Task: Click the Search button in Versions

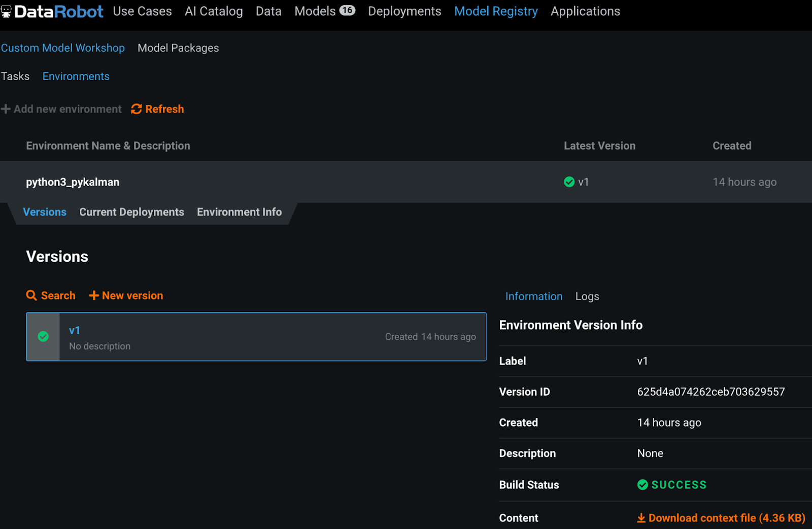Action: [x=51, y=295]
